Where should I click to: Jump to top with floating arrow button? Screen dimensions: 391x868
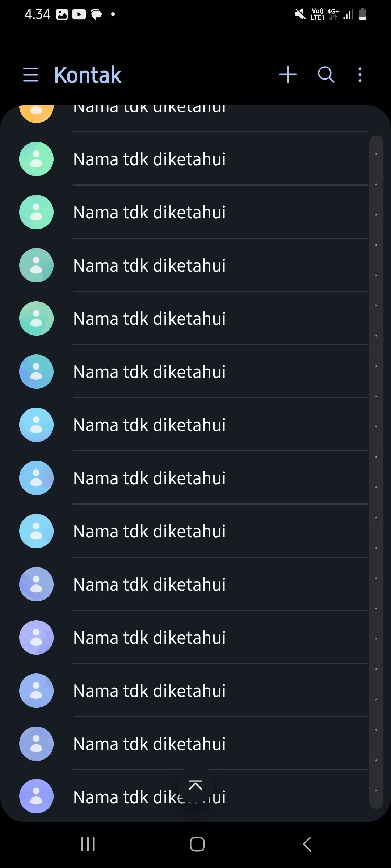195,785
